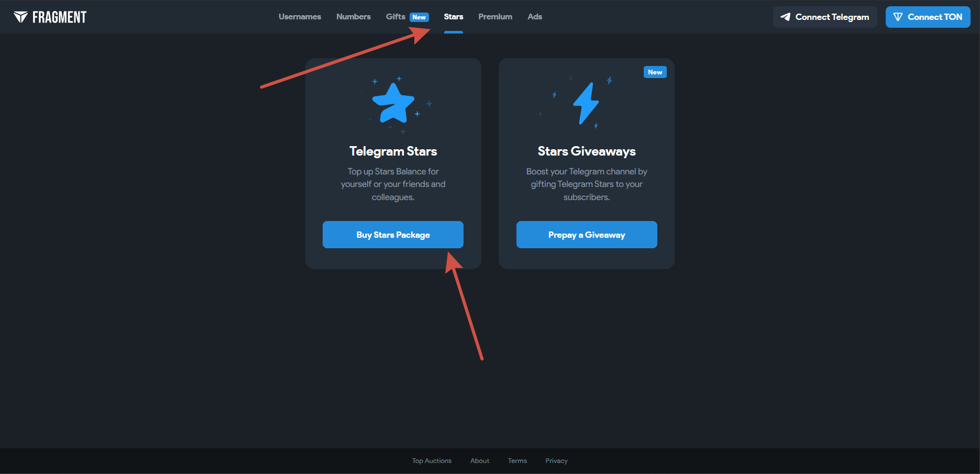The image size is (980, 474).
Task: Click the New badge beside Gifts
Action: 419,17
